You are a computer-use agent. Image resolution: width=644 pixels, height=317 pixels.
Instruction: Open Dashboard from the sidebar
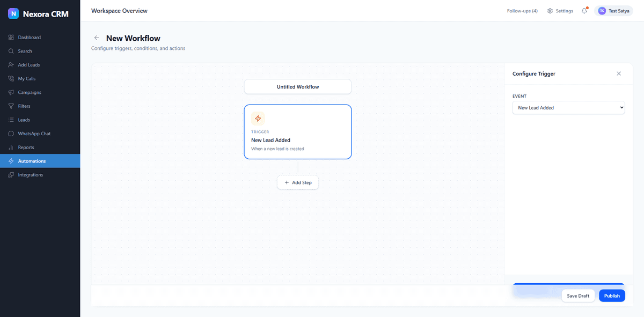[40, 38]
